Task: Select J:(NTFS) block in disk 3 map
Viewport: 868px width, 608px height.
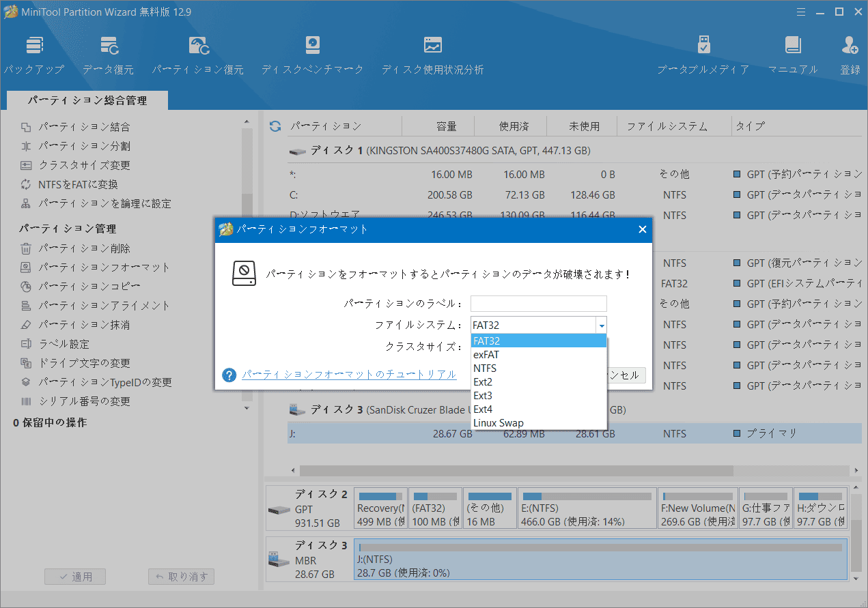Action: pos(600,560)
